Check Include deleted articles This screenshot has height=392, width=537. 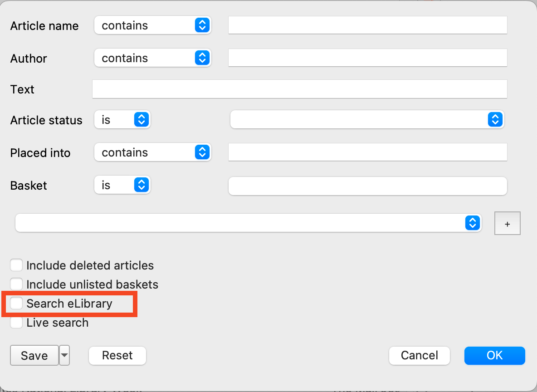(16, 265)
